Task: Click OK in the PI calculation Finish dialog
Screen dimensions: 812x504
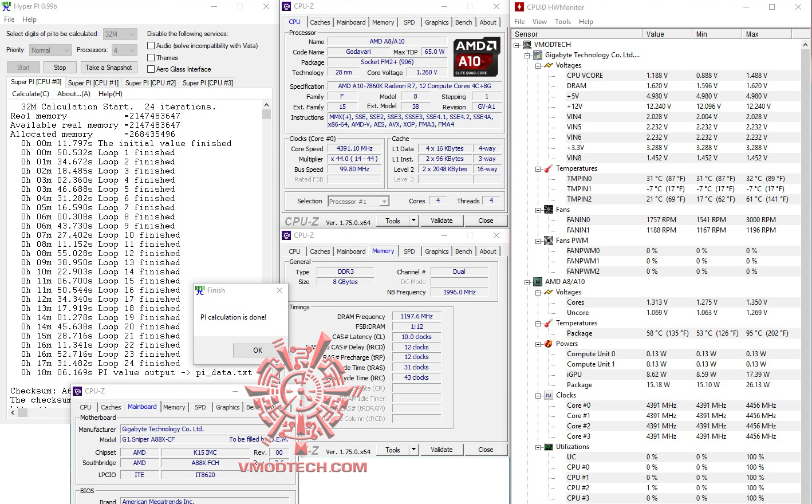Action: (x=258, y=350)
